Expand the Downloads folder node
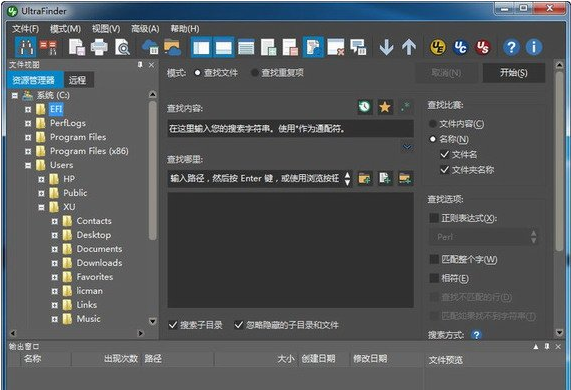The image size is (571, 390). point(54,263)
